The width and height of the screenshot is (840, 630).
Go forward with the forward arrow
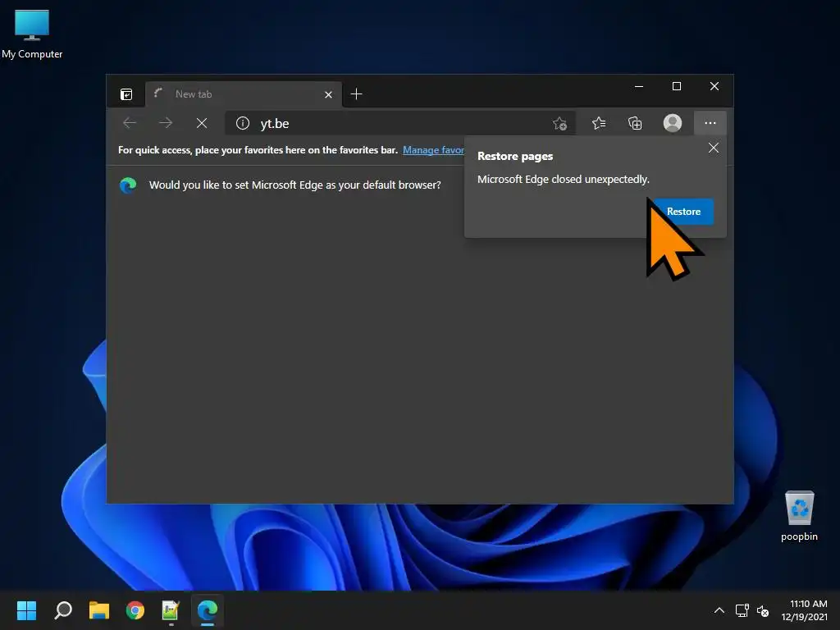pos(166,123)
